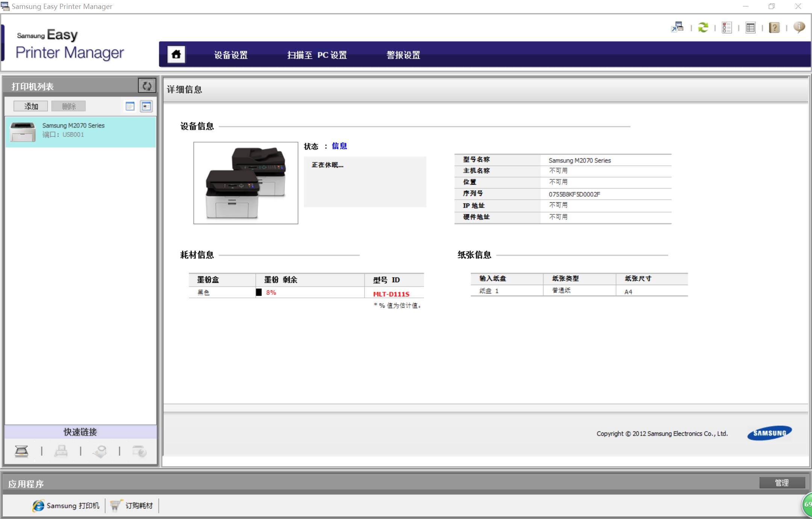Open the help book icon
Image resolution: width=812 pixels, height=519 pixels.
pos(774,27)
